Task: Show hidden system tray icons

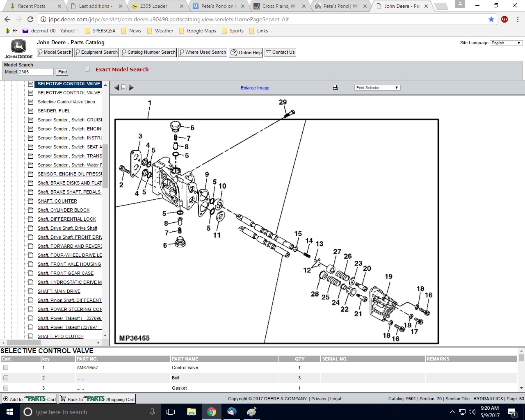Action: 452,412
